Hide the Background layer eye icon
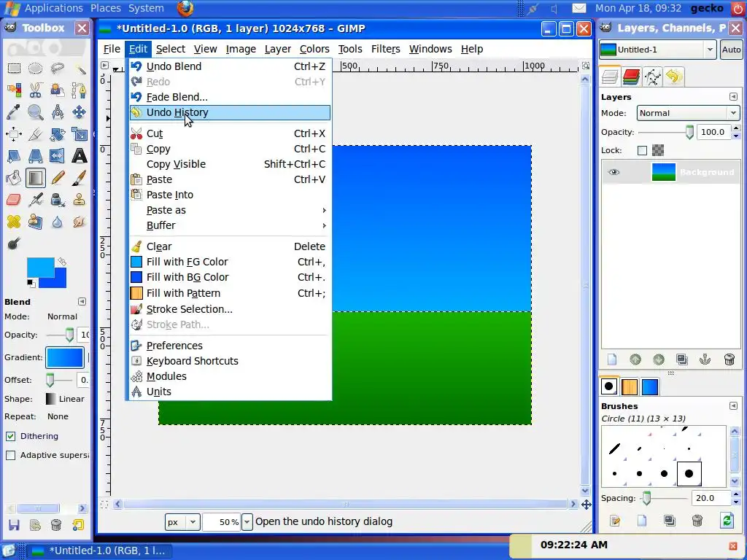The image size is (747, 560). tap(614, 172)
